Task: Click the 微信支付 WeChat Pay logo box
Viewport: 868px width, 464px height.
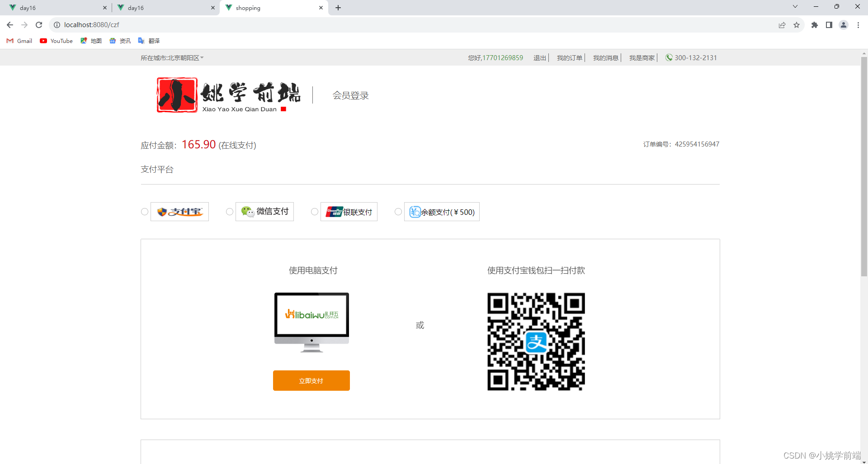Action: (264, 212)
